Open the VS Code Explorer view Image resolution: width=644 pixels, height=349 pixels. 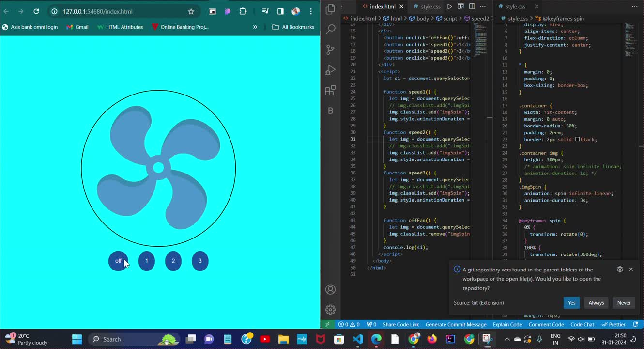pos(331,9)
